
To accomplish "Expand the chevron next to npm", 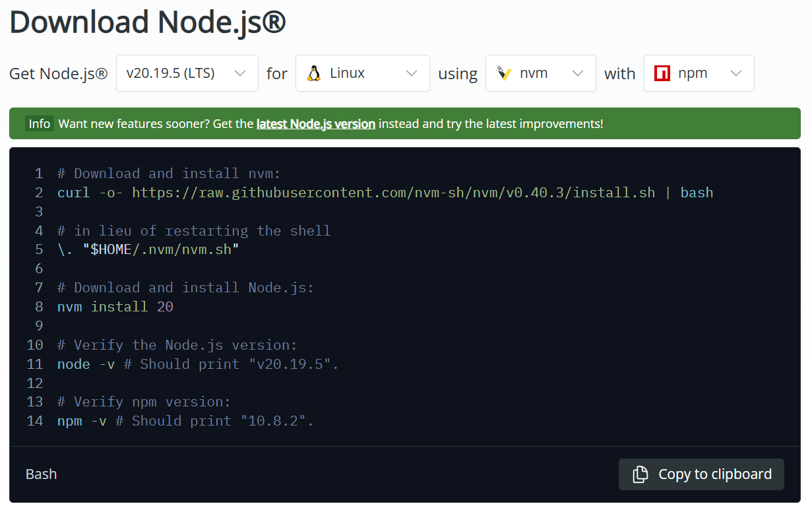I will pos(737,73).
